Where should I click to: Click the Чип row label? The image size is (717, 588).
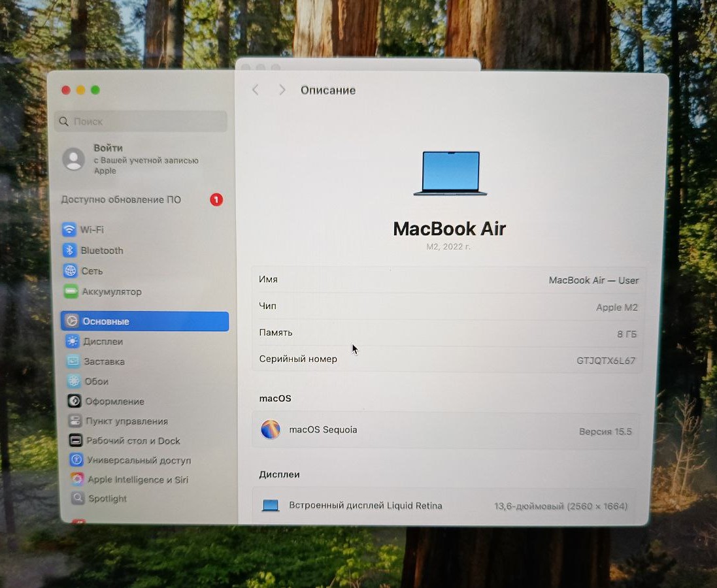point(267,306)
